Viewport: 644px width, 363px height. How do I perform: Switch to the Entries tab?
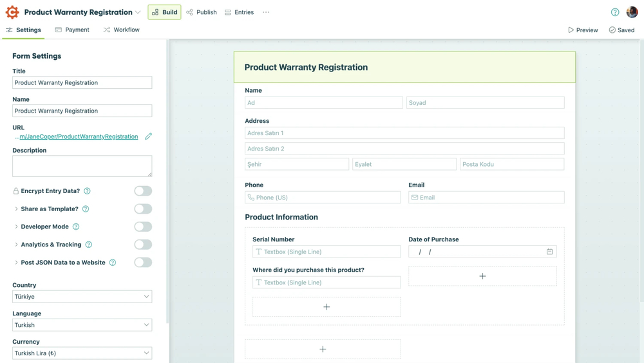point(239,12)
